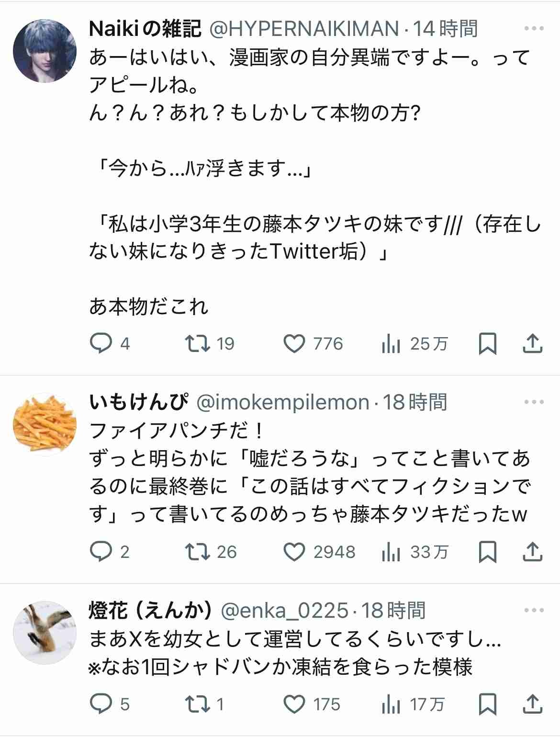View analytics on the 25万 views tweet

(x=391, y=343)
